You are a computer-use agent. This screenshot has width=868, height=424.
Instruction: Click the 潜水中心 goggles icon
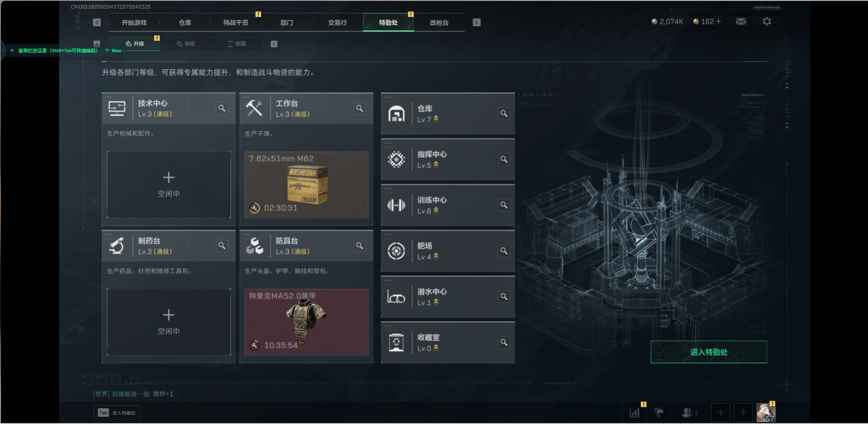coord(396,297)
